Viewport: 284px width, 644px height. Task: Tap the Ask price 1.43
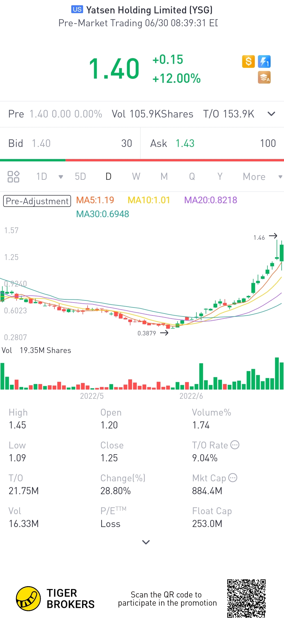click(185, 144)
